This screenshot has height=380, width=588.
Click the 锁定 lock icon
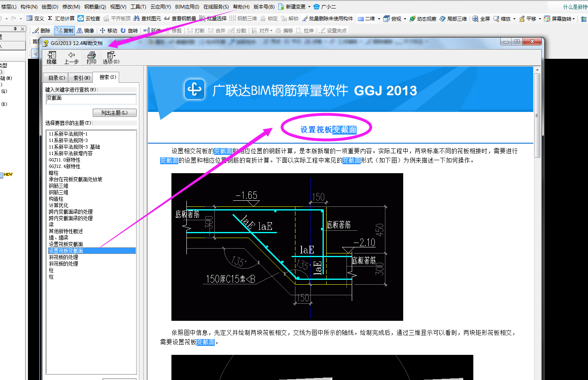point(269,19)
